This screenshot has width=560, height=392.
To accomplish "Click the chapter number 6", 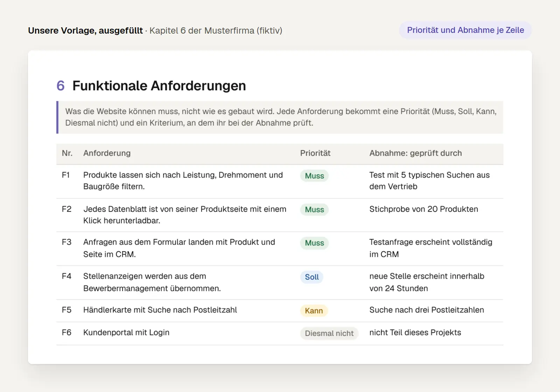I will pos(61,86).
